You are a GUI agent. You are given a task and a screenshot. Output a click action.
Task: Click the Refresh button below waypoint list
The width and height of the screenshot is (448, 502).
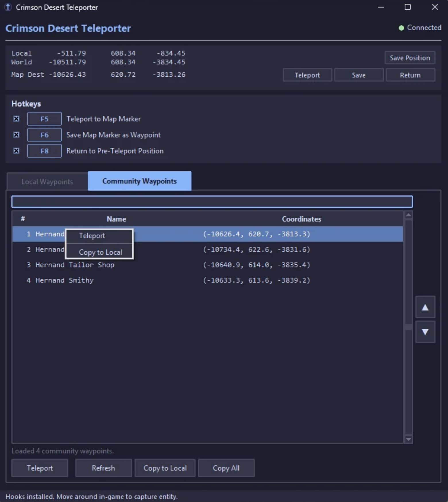click(103, 468)
